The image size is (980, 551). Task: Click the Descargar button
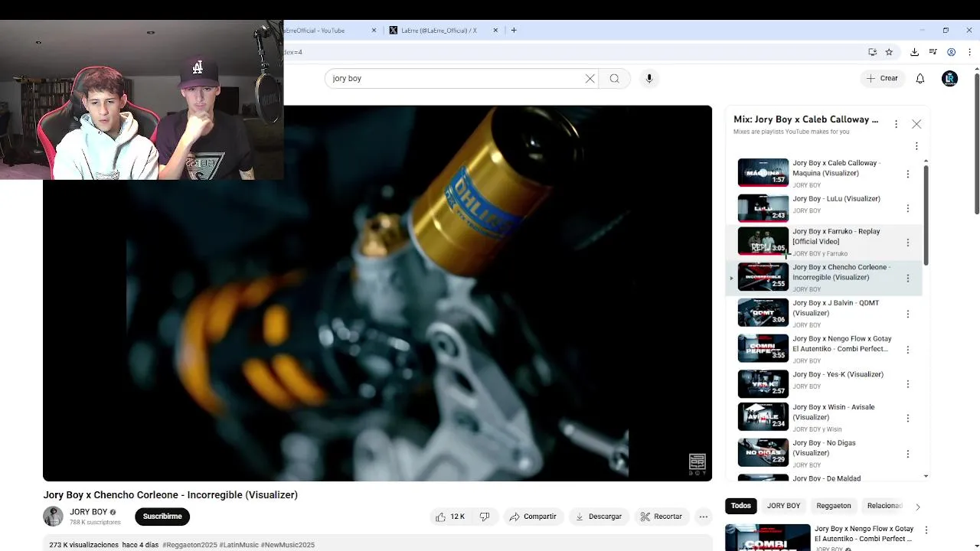pyautogui.click(x=599, y=517)
